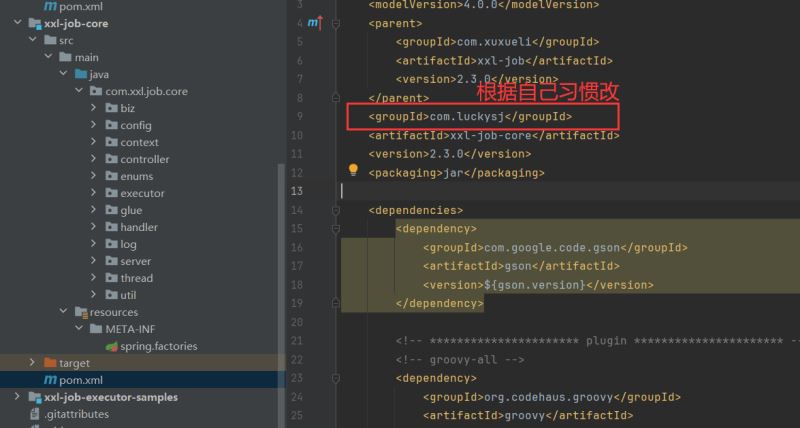The height and width of the screenshot is (428, 800).
Task: Click ${gson.version} version line
Action: click(x=538, y=285)
